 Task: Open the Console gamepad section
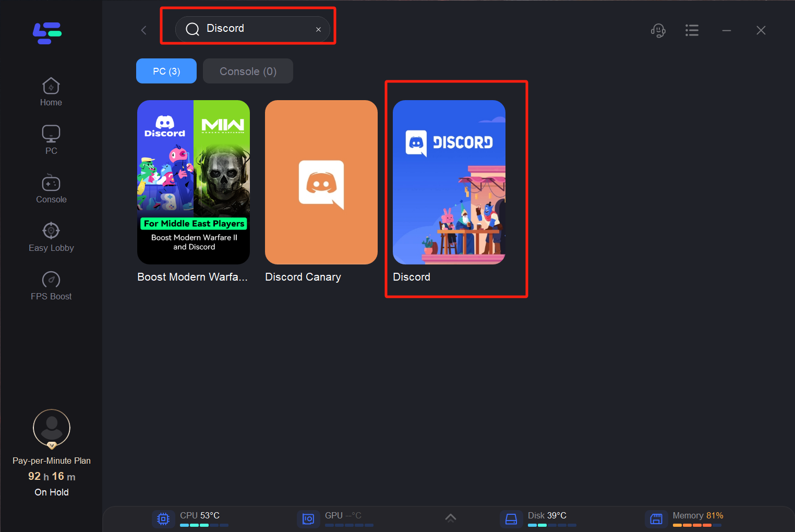[x=51, y=189]
